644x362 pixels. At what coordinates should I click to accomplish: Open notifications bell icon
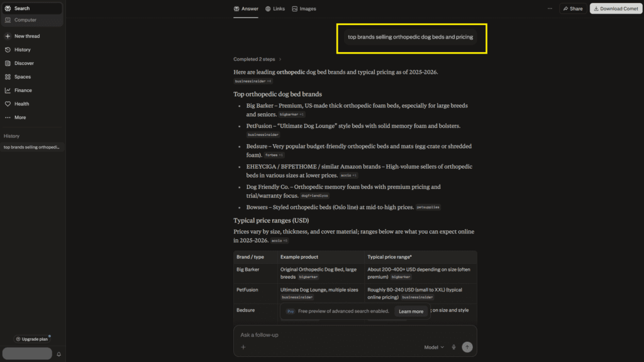pos(58,354)
